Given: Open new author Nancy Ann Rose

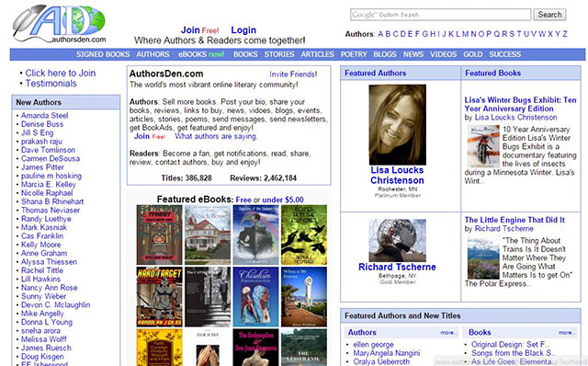Looking at the screenshot, I should [x=49, y=288].
